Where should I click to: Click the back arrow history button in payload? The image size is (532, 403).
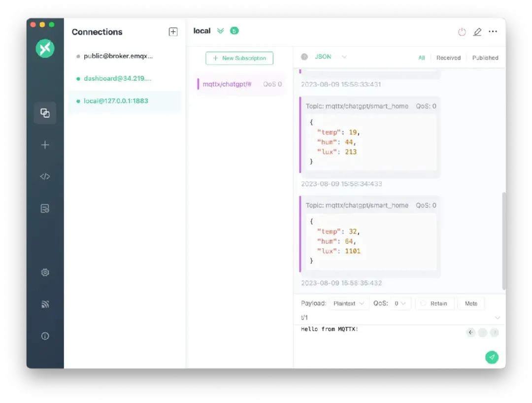click(x=470, y=333)
